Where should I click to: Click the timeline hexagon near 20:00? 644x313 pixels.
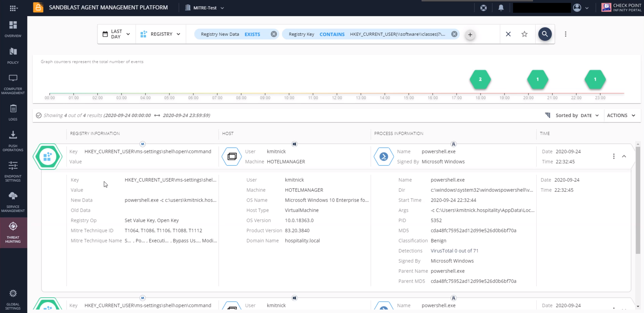coord(538,79)
